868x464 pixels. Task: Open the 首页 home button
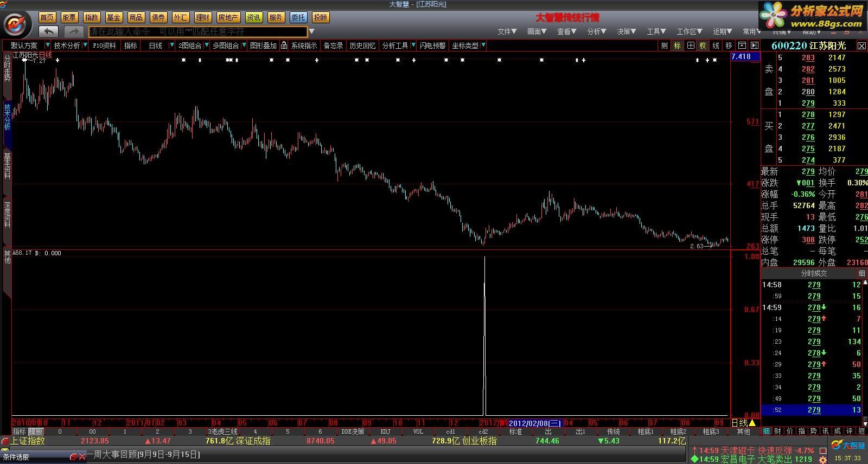pos(47,17)
